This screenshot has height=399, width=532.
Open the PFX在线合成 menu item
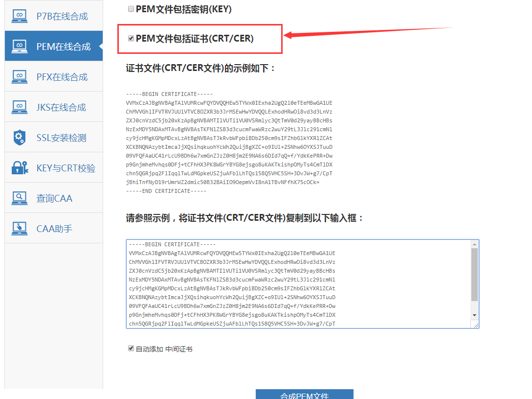click(x=62, y=77)
